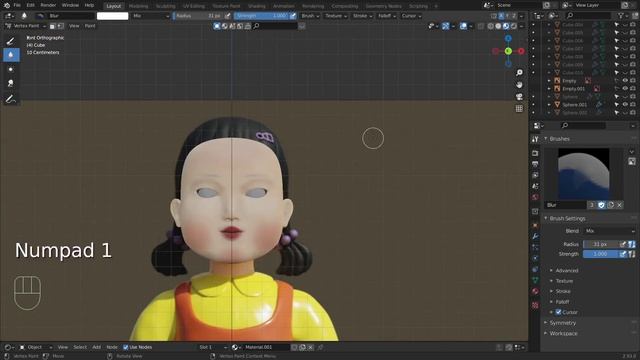Viewport: 640px width, 360px height.
Task: Click the Material.001 name field
Action: point(266,347)
